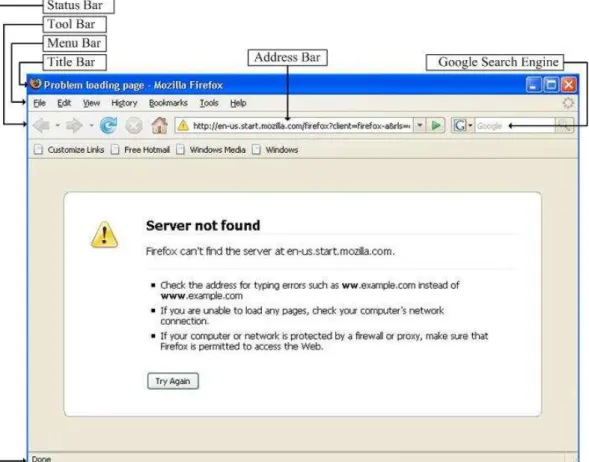Open the File menu

(x=39, y=103)
